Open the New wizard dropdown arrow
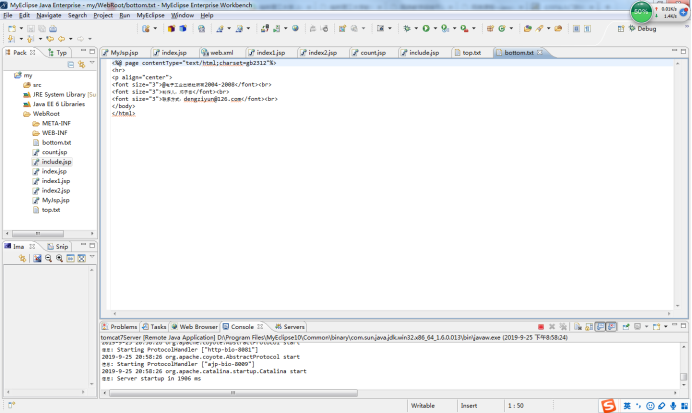Screen dimensions: 692x413 tap(21, 29)
